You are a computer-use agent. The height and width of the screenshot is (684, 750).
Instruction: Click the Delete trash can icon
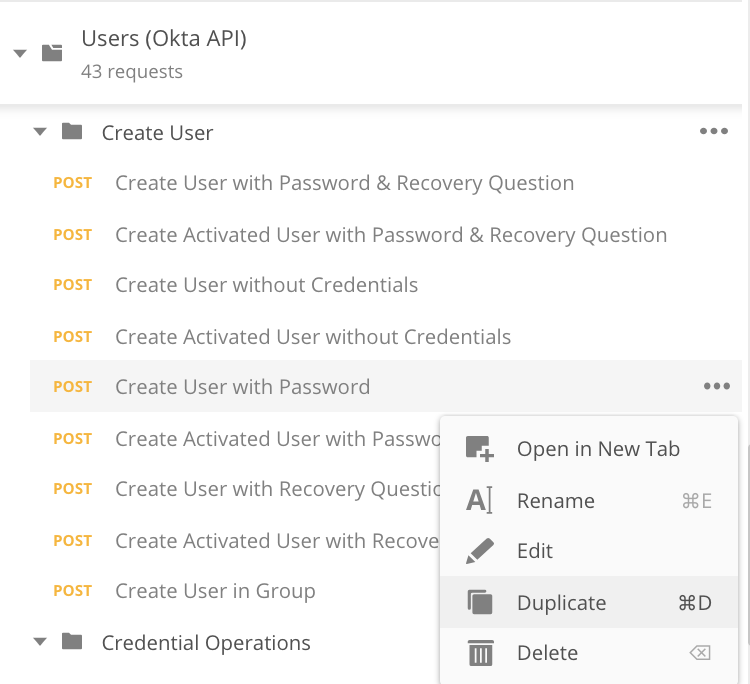tap(480, 653)
